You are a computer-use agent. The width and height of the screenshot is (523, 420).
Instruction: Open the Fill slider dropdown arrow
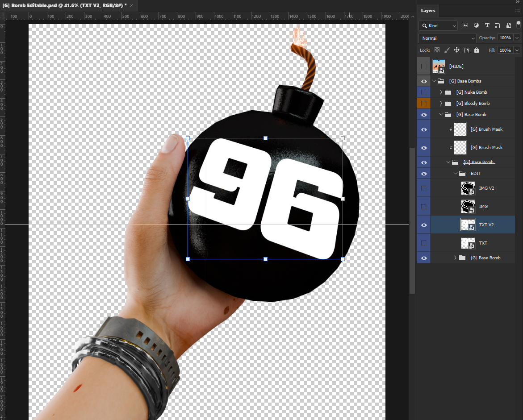[x=517, y=50]
